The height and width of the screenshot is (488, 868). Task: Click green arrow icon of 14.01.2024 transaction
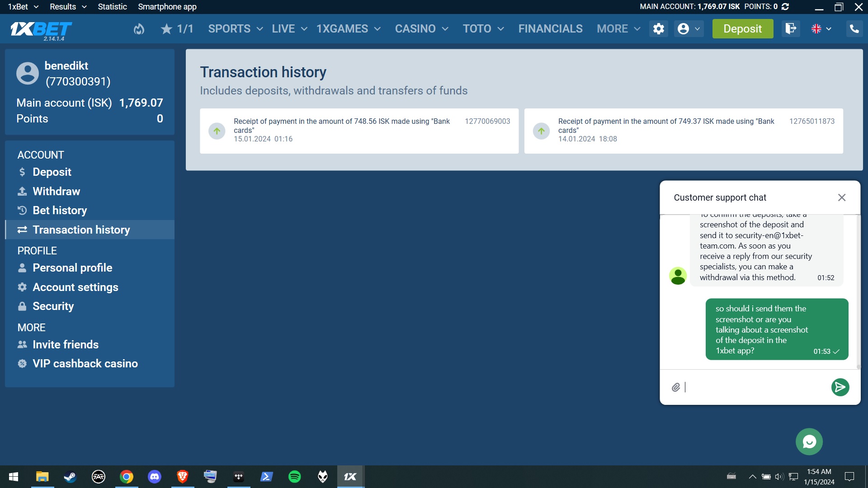541,131
